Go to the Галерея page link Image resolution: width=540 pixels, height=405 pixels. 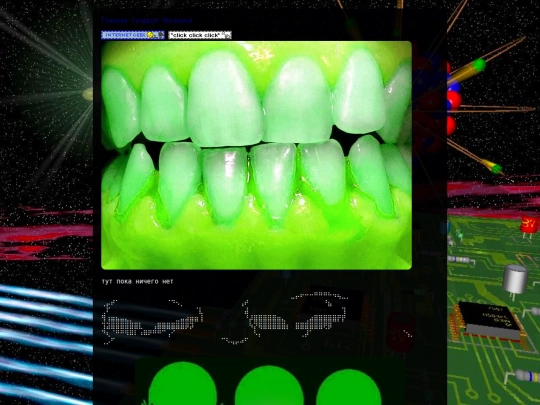point(145,21)
